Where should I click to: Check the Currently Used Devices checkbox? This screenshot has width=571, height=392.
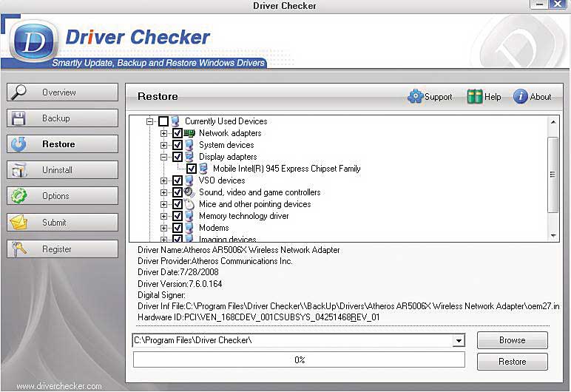click(163, 121)
